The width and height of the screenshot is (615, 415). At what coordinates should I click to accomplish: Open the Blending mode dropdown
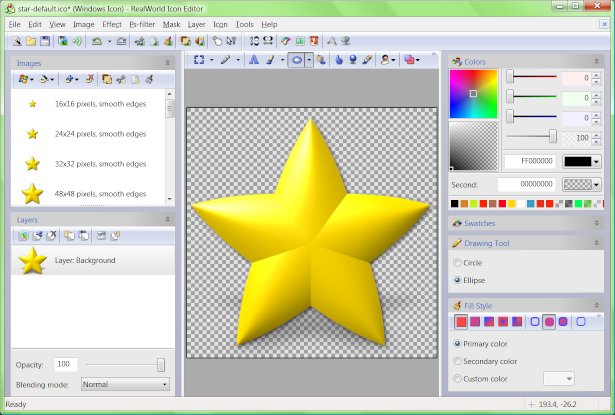tap(124, 384)
